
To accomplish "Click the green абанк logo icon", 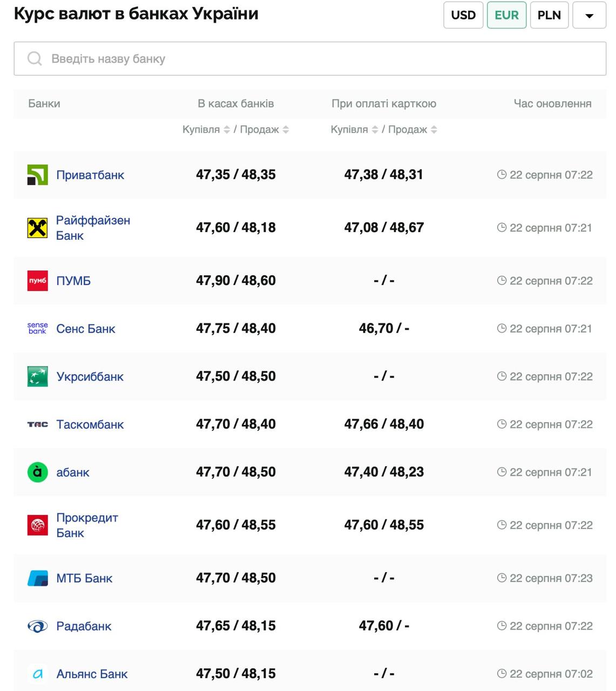I will click(x=37, y=472).
